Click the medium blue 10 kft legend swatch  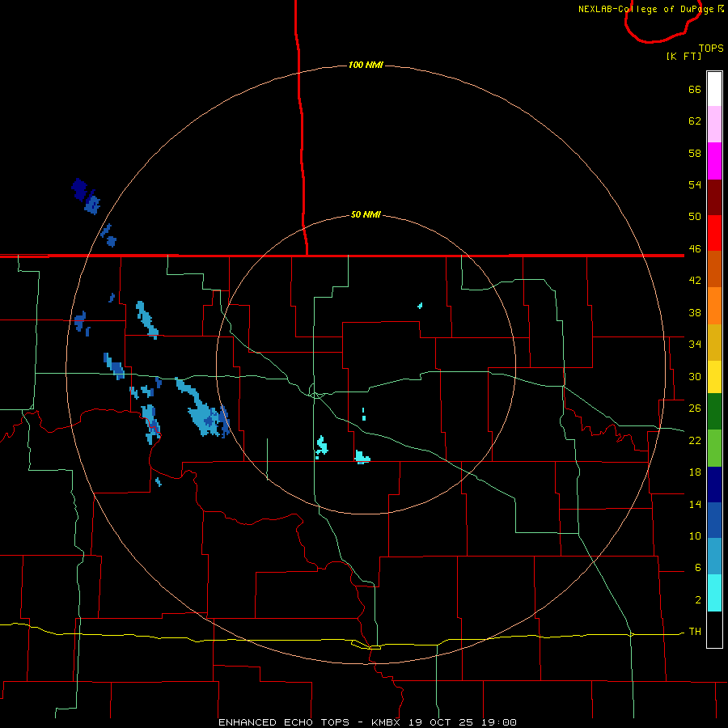coord(714,520)
